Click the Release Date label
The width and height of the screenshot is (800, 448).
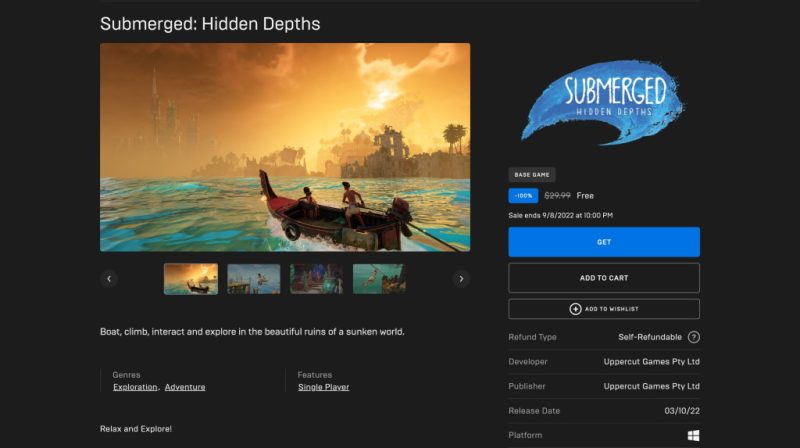534,410
